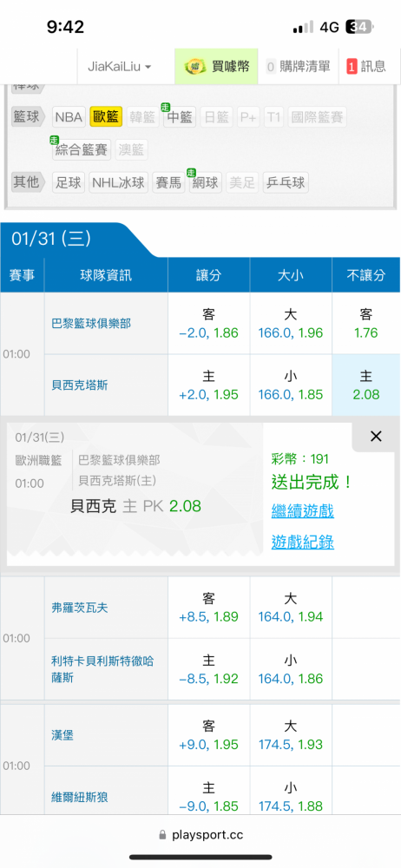Switch to NBA league tab
This screenshot has height=868, width=401.
(69, 117)
